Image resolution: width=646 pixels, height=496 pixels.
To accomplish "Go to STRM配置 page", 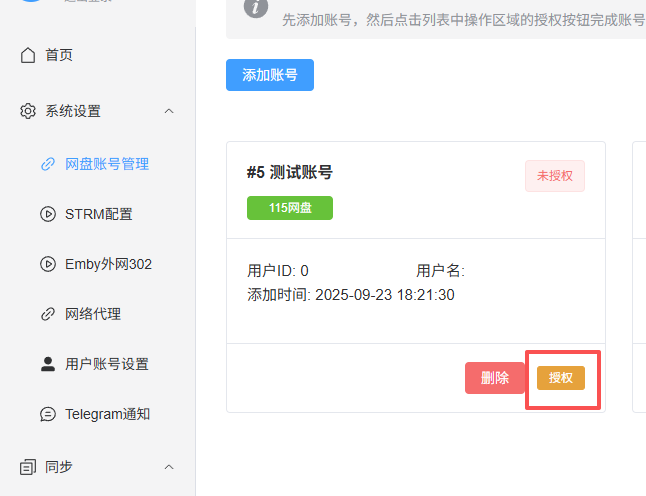I will [98, 214].
